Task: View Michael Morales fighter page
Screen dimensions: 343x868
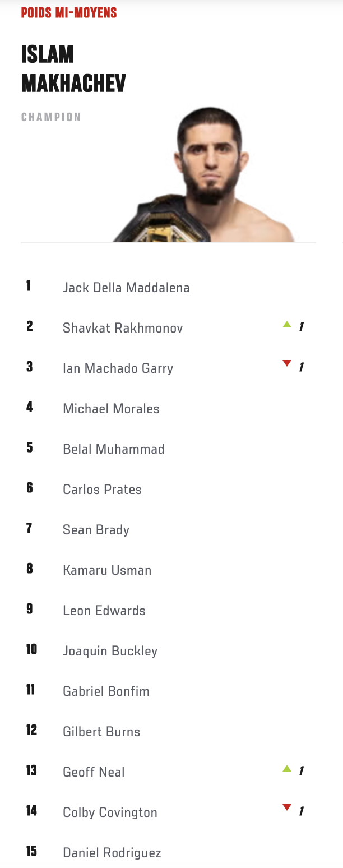Action: coord(111,409)
